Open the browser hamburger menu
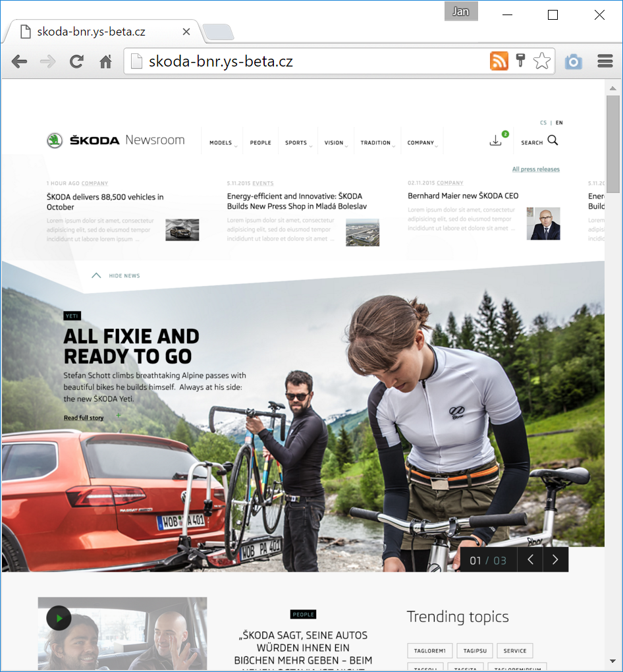The height and width of the screenshot is (672, 623). (605, 61)
